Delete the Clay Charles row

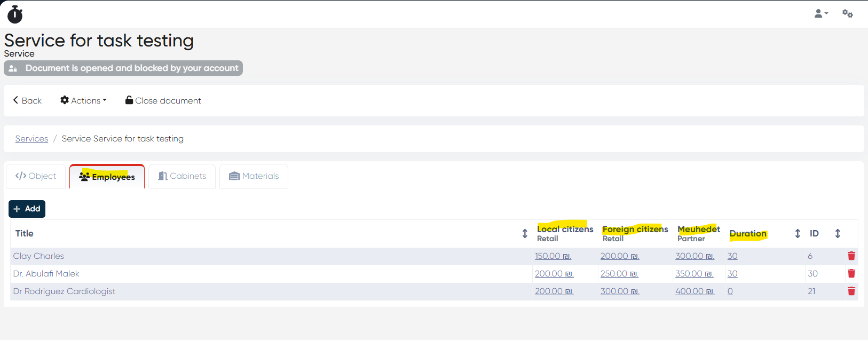coord(851,256)
